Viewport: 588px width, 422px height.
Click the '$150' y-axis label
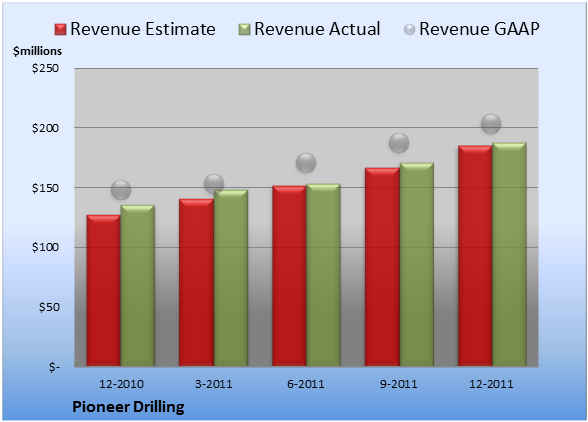45,188
